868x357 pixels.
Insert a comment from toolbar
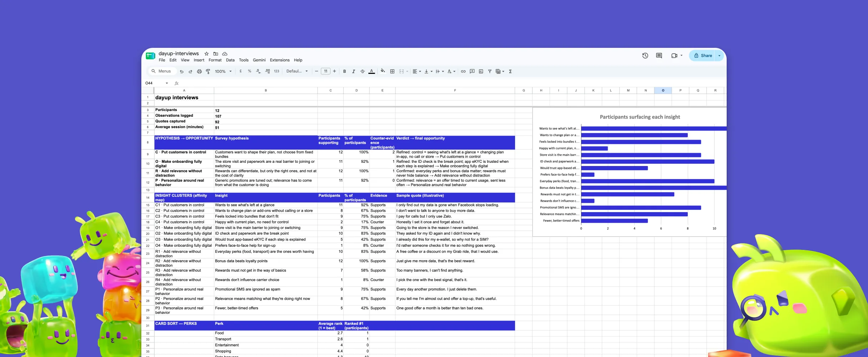pyautogui.click(x=472, y=71)
